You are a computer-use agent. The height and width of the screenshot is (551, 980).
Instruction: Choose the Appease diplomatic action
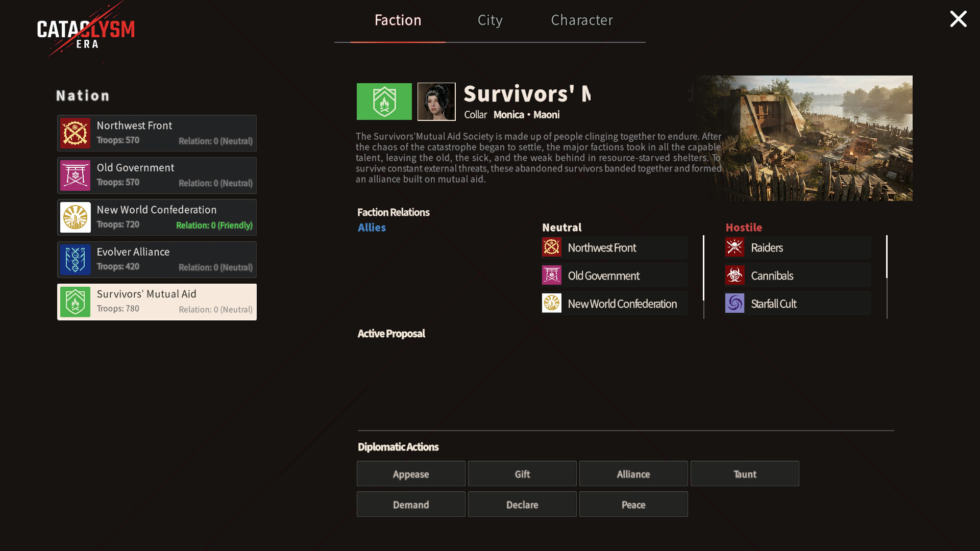point(411,473)
